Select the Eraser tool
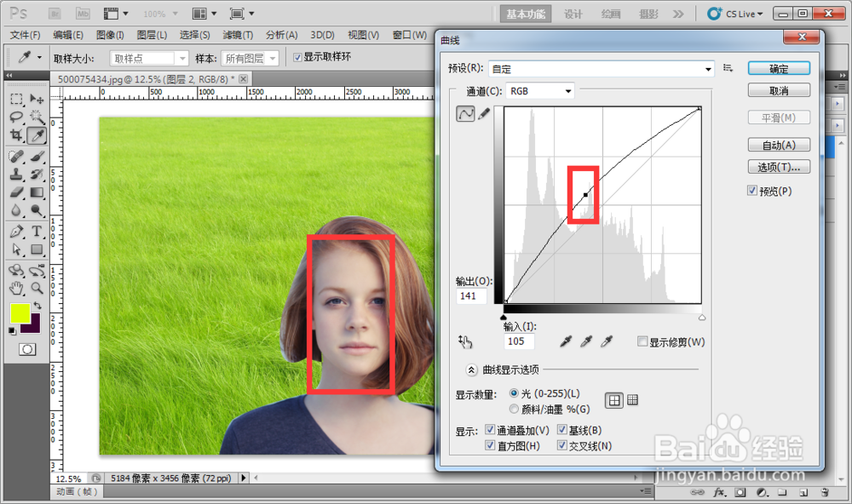 (16, 192)
